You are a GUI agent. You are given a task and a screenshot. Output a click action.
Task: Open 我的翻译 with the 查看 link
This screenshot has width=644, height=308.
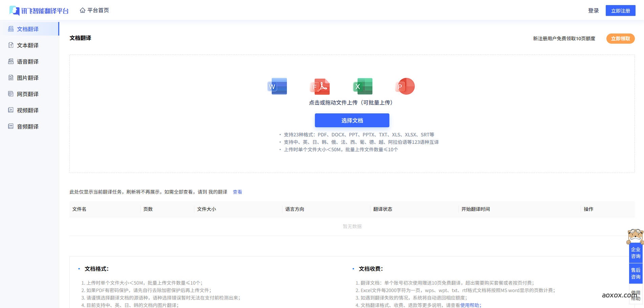[x=238, y=192]
